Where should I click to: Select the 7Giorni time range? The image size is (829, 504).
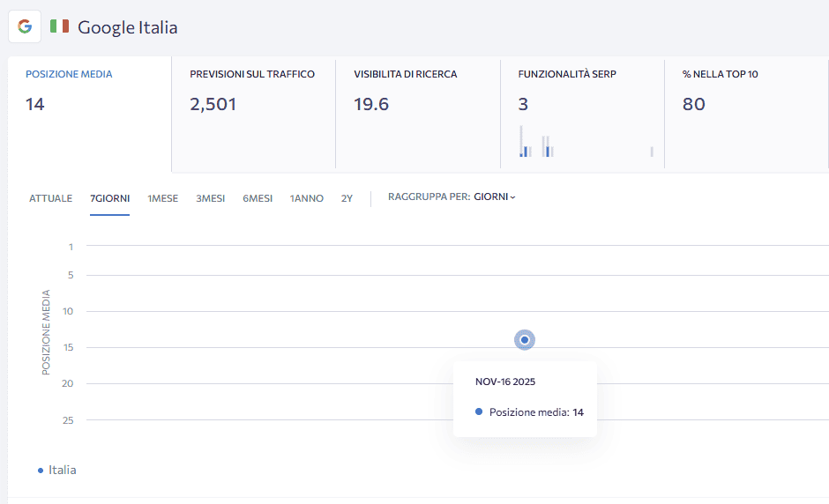tap(109, 198)
